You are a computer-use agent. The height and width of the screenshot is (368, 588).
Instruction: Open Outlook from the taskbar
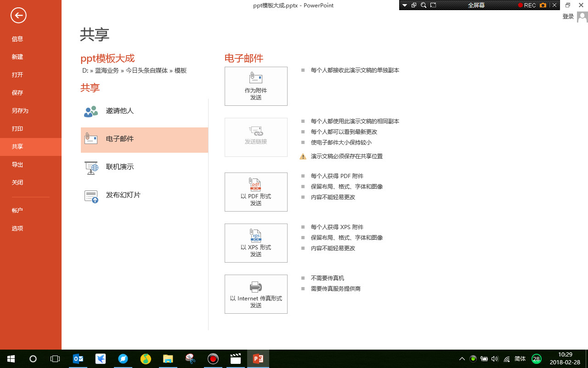tap(78, 358)
